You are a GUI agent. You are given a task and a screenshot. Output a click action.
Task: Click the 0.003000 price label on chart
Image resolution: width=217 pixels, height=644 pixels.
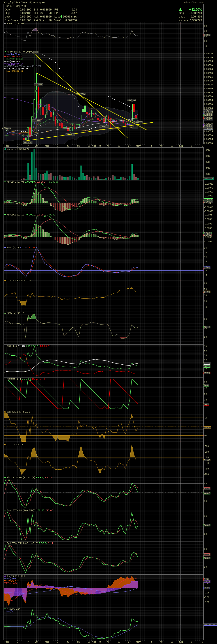(81, 94)
